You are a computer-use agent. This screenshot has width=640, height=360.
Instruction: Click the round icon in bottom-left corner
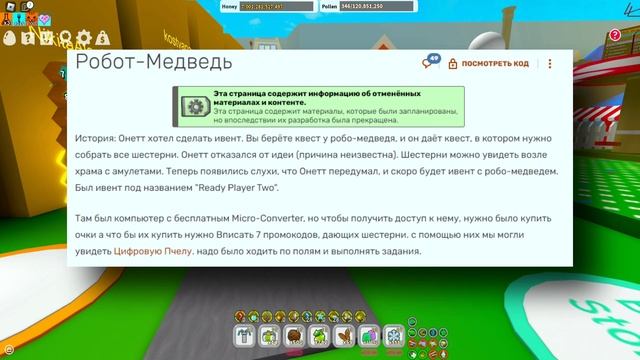pos(9,350)
